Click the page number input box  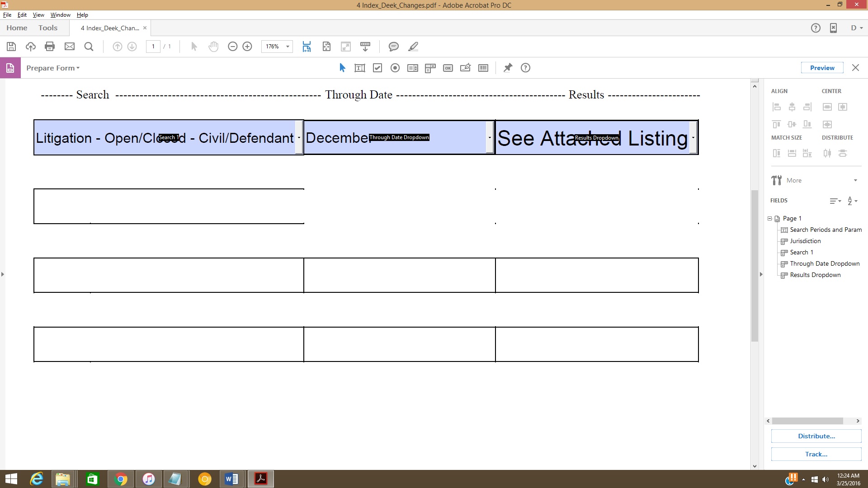tap(153, 47)
